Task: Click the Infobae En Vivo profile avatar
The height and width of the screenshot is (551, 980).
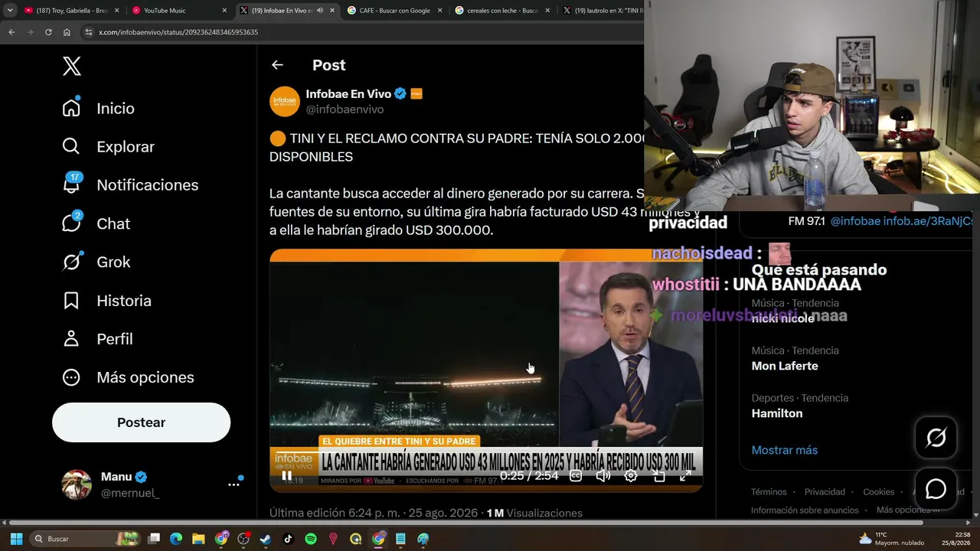Action: tap(284, 101)
